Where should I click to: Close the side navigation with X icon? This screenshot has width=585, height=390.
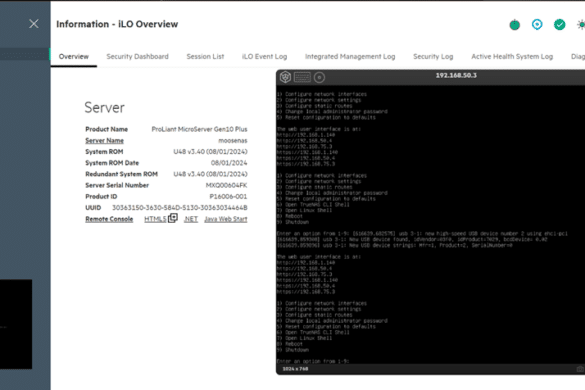click(x=34, y=24)
